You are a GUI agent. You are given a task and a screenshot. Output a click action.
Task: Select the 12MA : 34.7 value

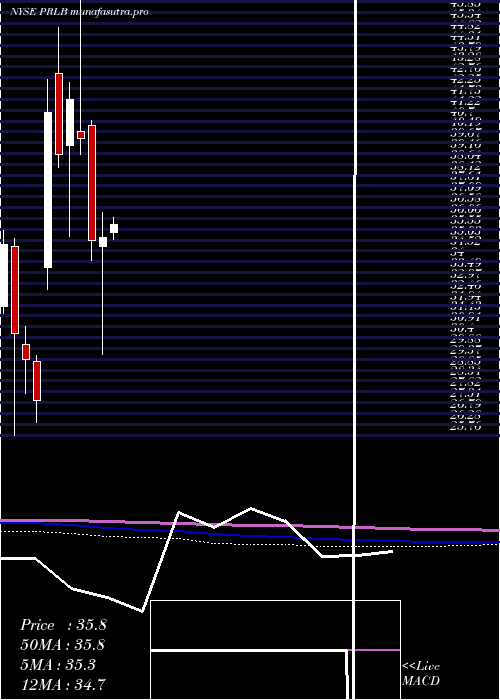63,684
